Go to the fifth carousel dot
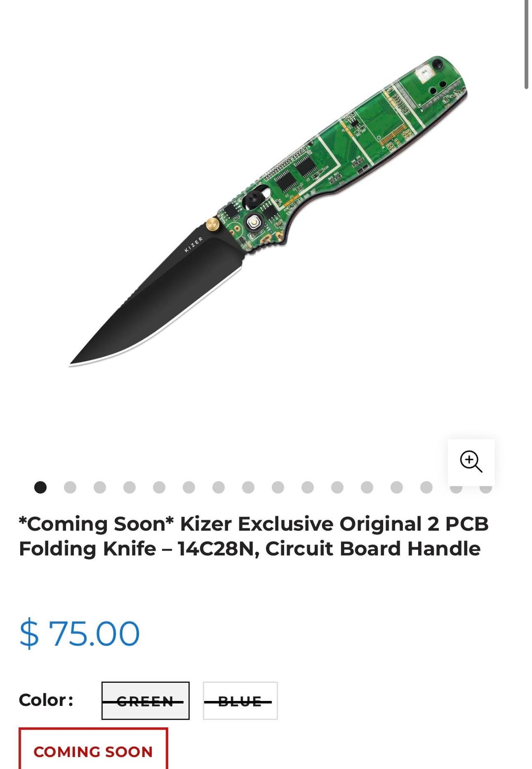Screen dimensions: 532x769 pyautogui.click(x=159, y=487)
